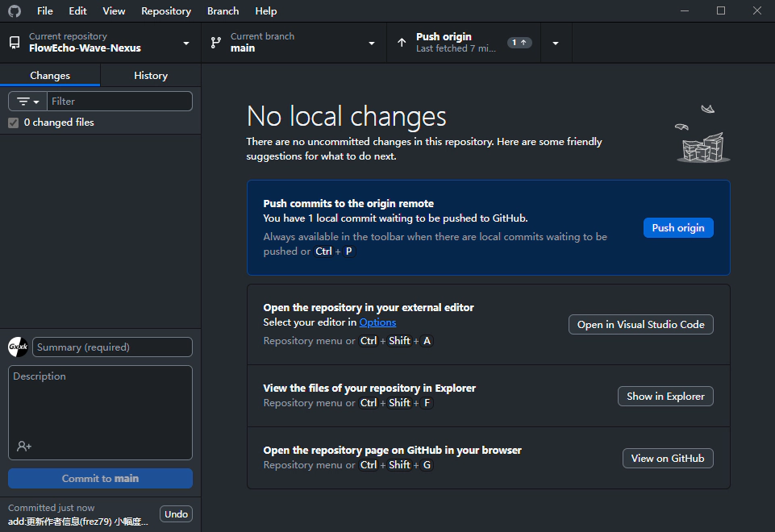Click the repository icon beside Current repository
The width and height of the screenshot is (775, 532).
15,43
